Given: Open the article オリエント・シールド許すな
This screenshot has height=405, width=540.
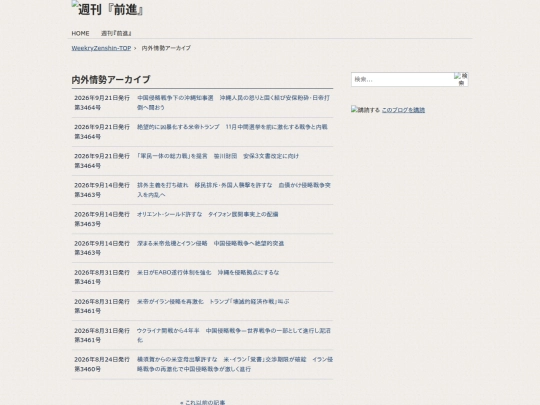Looking at the screenshot, I should point(207,214).
